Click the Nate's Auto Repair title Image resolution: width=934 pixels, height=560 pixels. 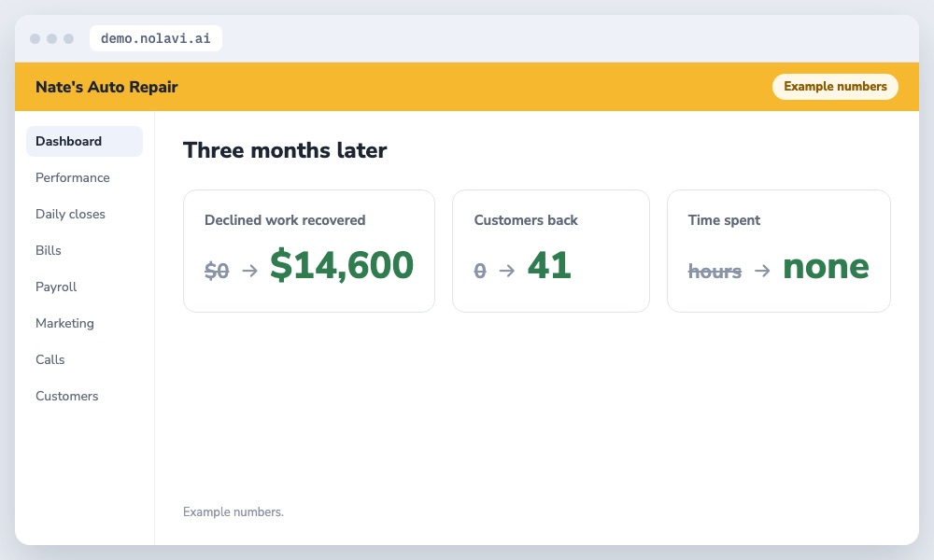pos(106,87)
